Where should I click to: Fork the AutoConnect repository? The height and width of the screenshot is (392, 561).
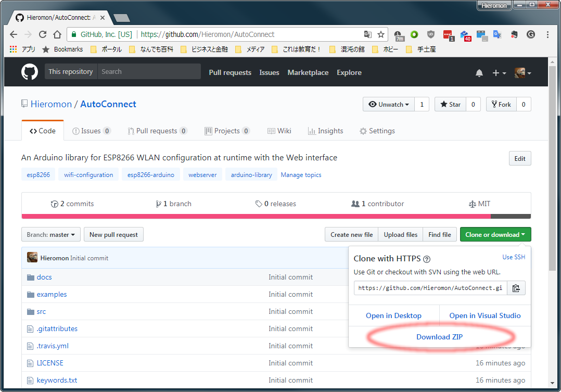pyautogui.click(x=501, y=104)
